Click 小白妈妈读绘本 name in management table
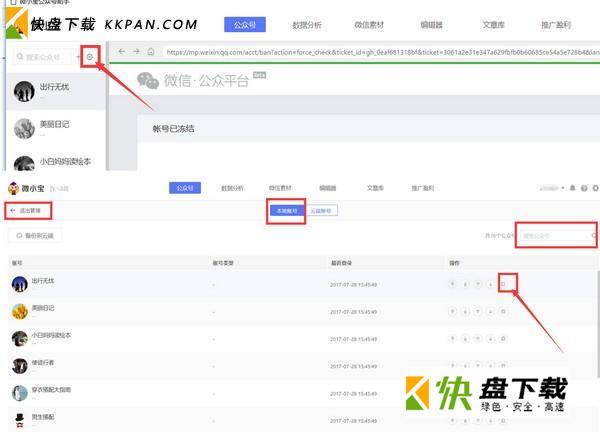600x432 pixels. [x=51, y=335]
